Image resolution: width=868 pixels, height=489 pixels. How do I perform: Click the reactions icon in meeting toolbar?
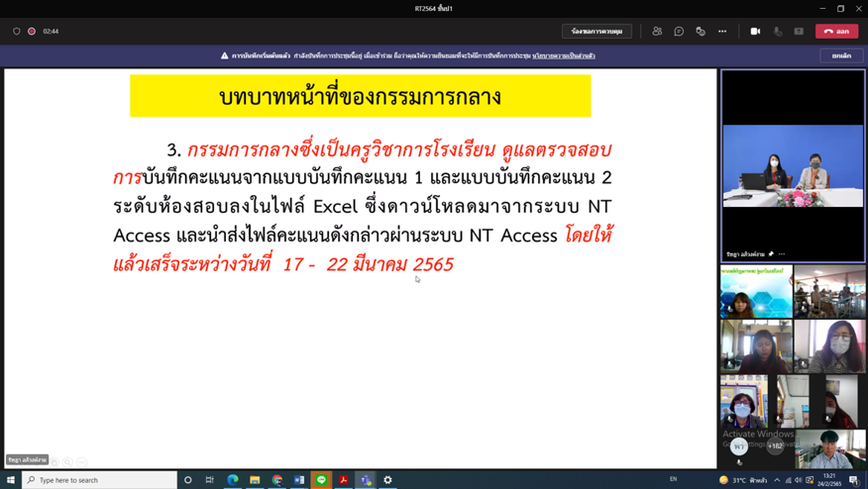701,32
